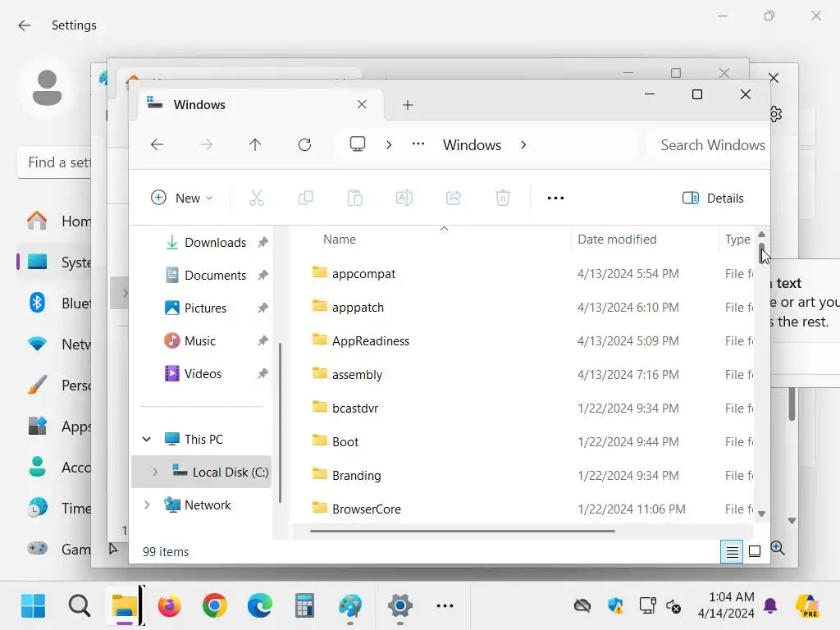Image resolution: width=840 pixels, height=630 pixels.
Task: Switch to details list view layout
Action: (732, 551)
